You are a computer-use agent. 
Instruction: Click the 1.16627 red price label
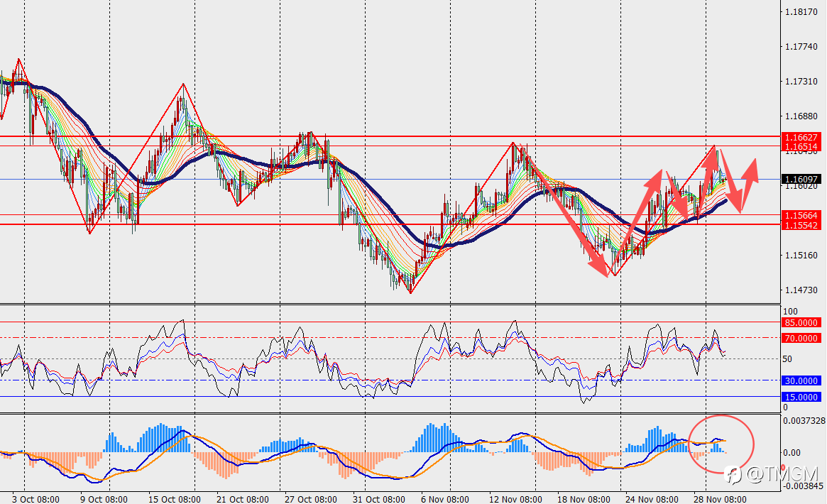tap(801, 137)
